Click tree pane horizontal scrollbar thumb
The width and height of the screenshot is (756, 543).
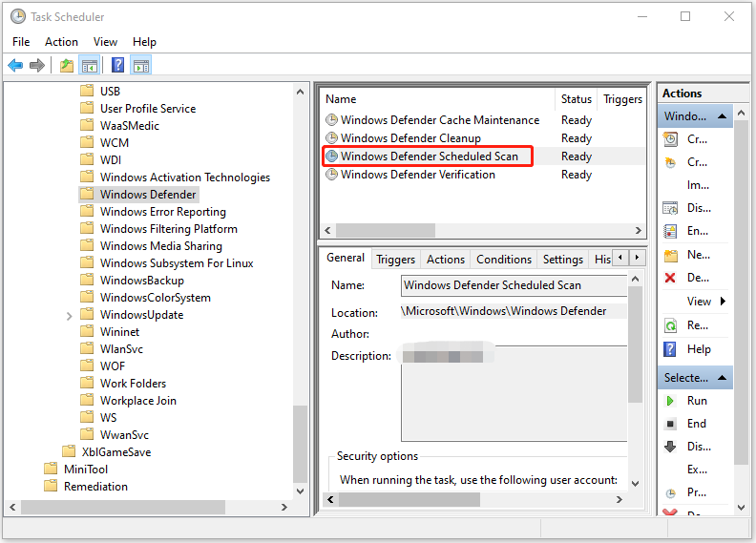coord(123,507)
